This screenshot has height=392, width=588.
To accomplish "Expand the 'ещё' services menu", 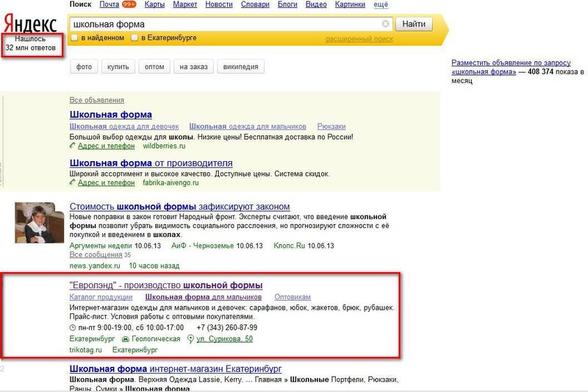I will 381,4.
